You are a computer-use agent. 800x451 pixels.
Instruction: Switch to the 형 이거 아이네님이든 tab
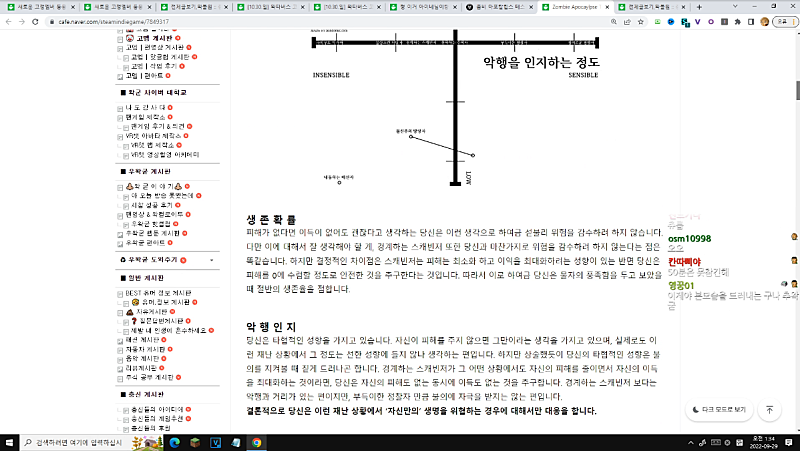point(421,7)
